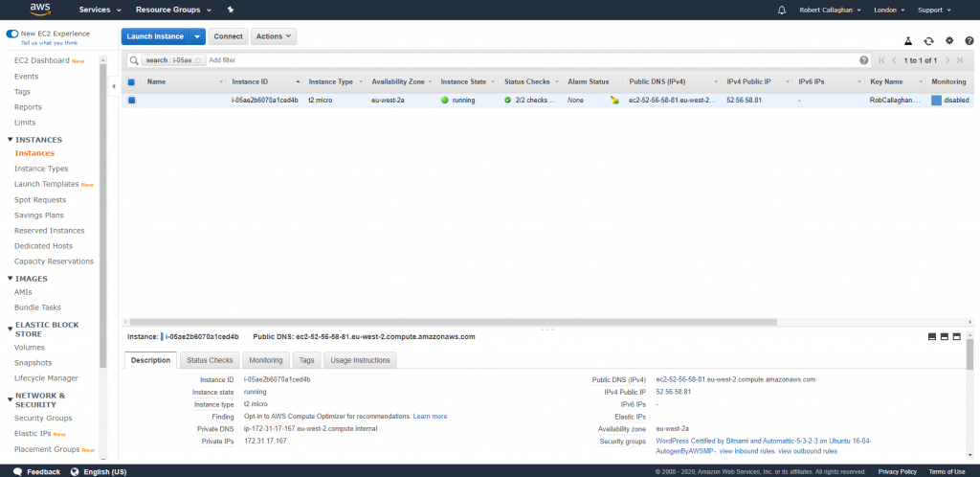The height and width of the screenshot is (477, 980).
Task: Click the running instance state cell
Action: (x=458, y=100)
